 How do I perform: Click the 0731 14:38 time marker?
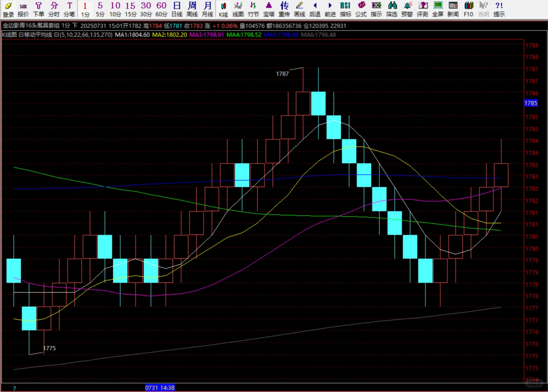click(x=160, y=388)
